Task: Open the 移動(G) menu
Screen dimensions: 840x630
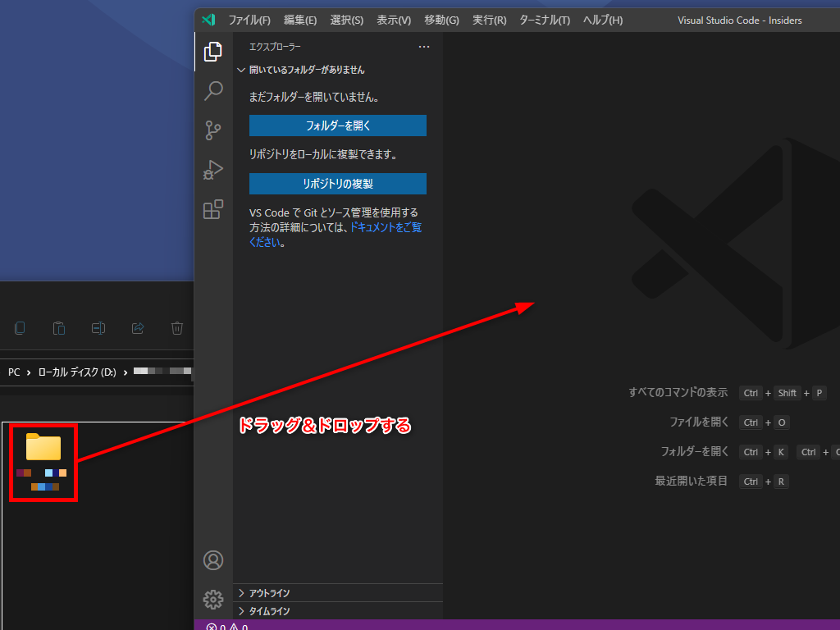Action: [441, 21]
